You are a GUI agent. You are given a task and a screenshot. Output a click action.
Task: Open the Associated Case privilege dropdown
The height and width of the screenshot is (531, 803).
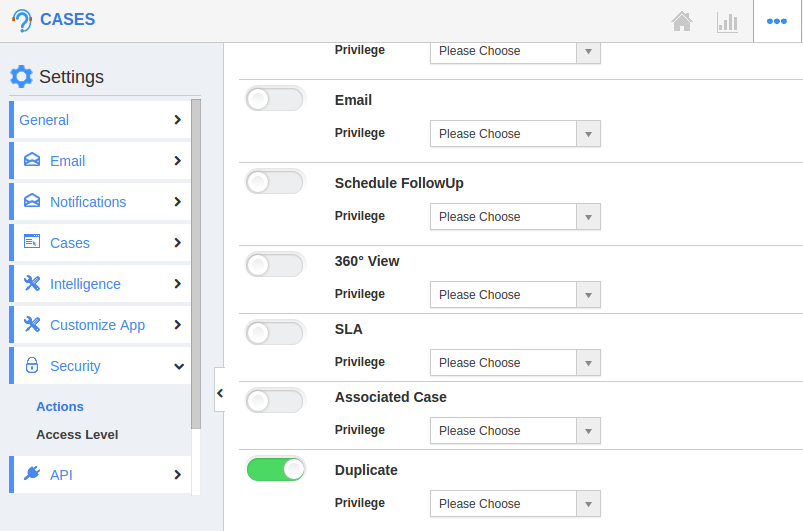click(x=515, y=431)
